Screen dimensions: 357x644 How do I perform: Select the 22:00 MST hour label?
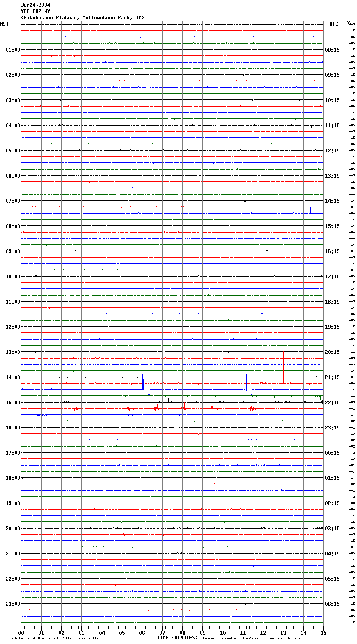[x=13, y=579]
